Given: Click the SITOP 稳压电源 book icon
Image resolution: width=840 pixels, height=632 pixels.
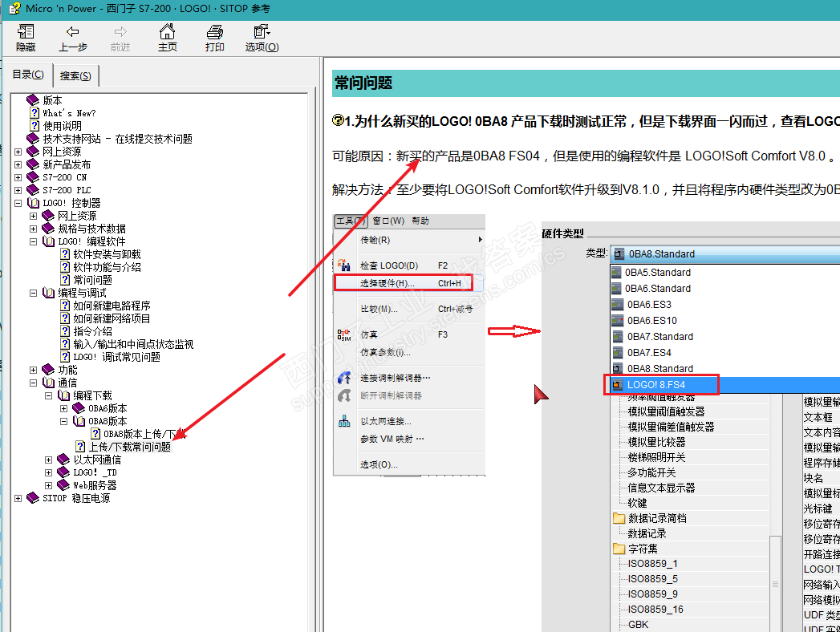Looking at the screenshot, I should [x=33, y=498].
